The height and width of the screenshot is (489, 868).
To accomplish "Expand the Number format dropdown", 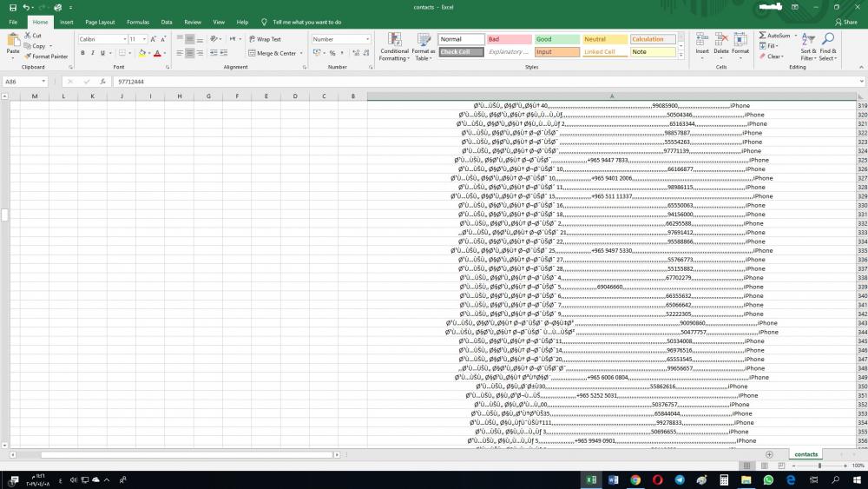I will 367,39.
